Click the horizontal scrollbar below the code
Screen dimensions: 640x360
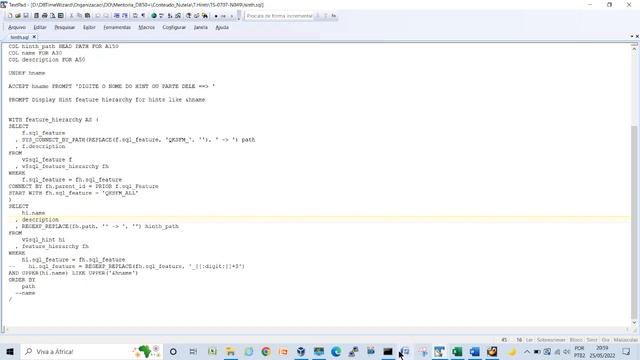tap(316, 329)
